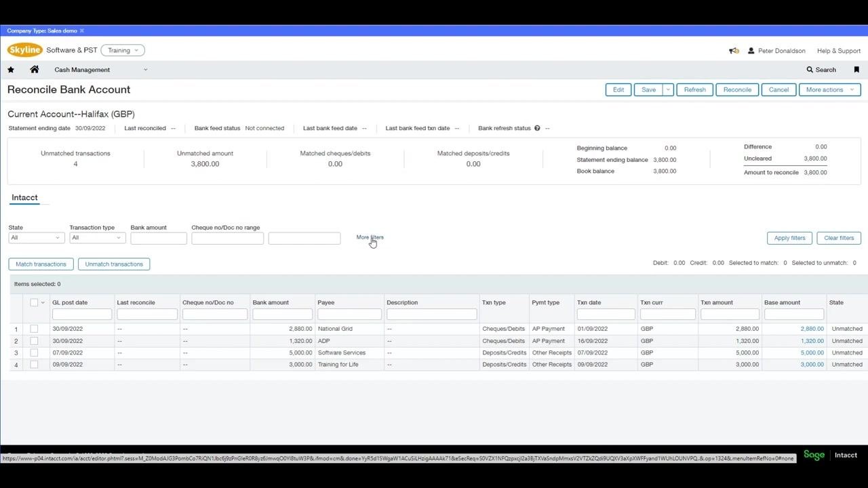Click the Edit button
Image resolution: width=868 pixels, height=488 pixels.
pyautogui.click(x=618, y=89)
